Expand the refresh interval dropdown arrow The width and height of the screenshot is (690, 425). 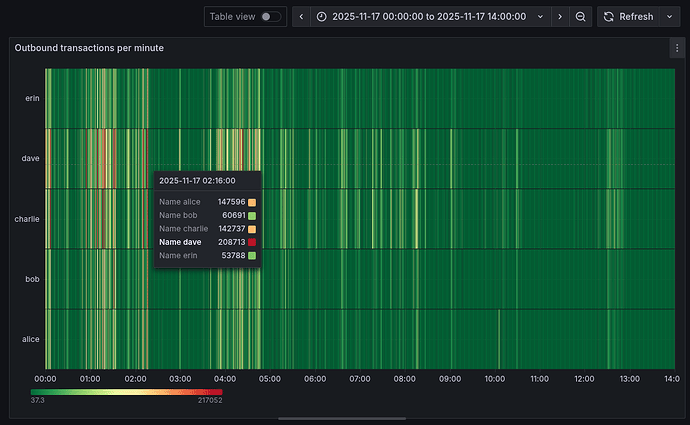[668, 17]
